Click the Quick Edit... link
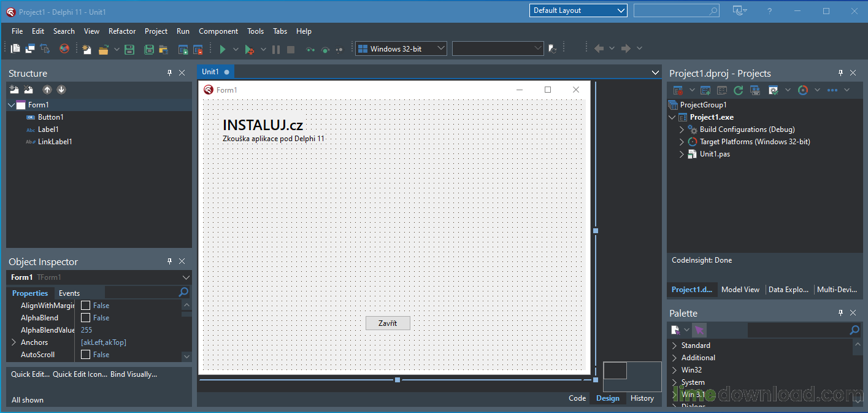Viewport: 868px width, 413px height. click(x=30, y=374)
